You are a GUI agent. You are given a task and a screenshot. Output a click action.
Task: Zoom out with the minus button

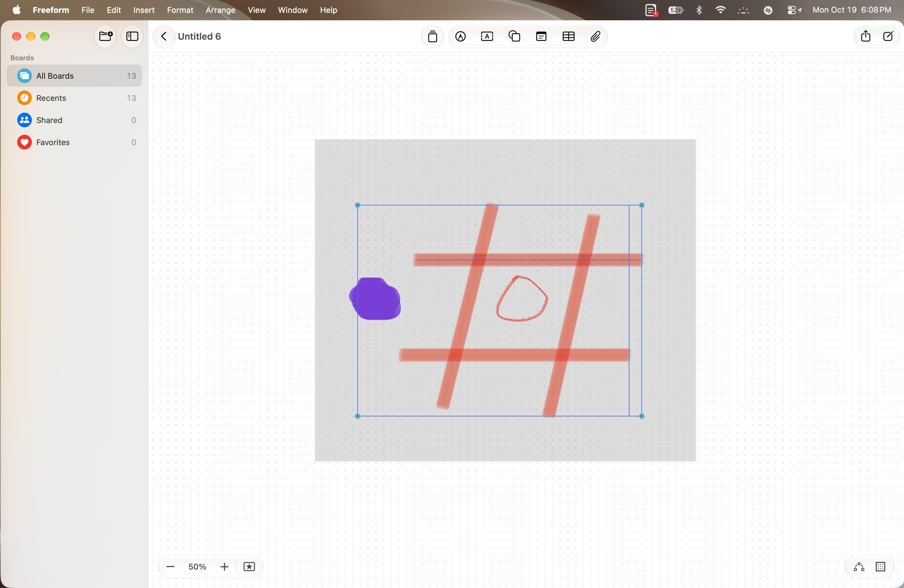point(170,567)
